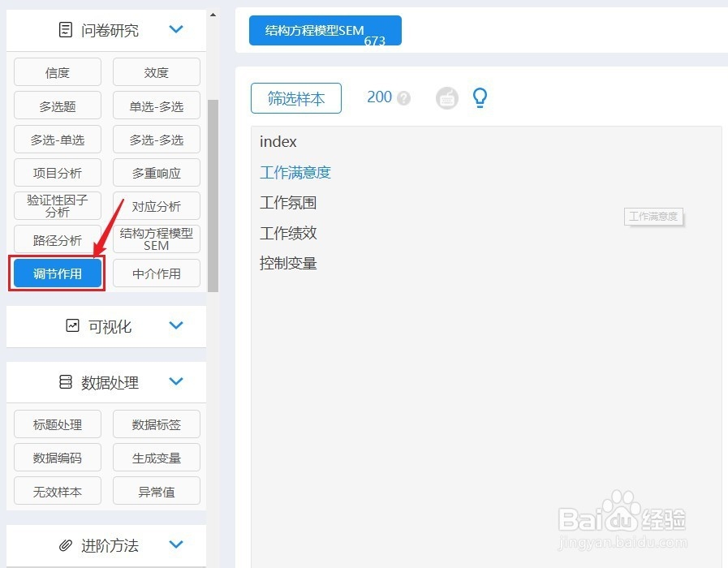Image resolution: width=728 pixels, height=568 pixels.
Task: Open 中介作用 analysis
Action: tap(157, 273)
